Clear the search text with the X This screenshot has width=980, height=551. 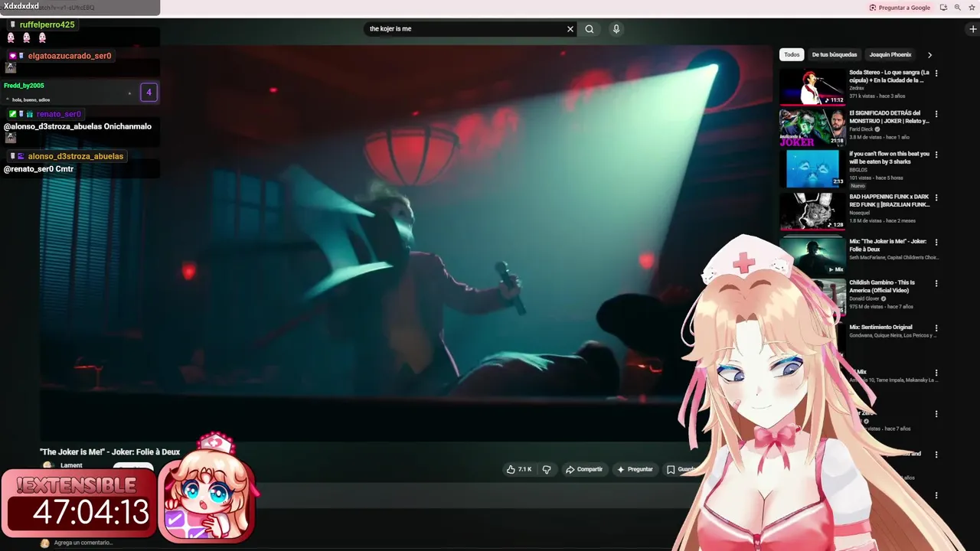click(570, 29)
